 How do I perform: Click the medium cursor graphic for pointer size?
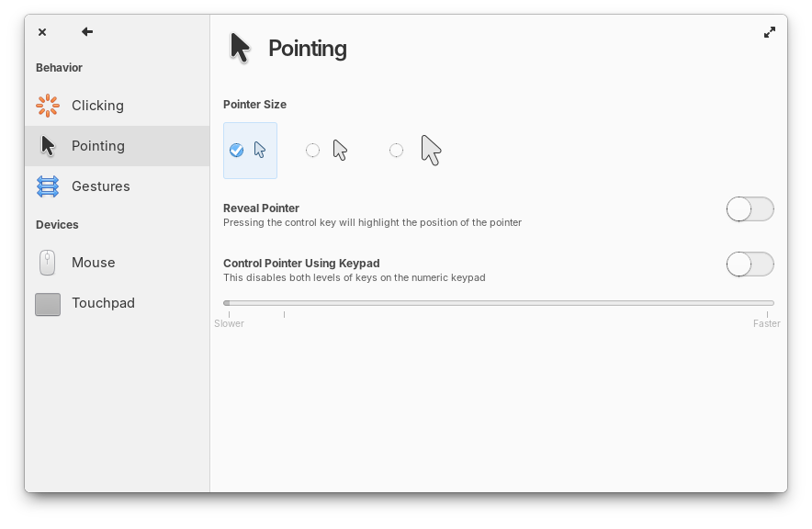click(x=339, y=149)
